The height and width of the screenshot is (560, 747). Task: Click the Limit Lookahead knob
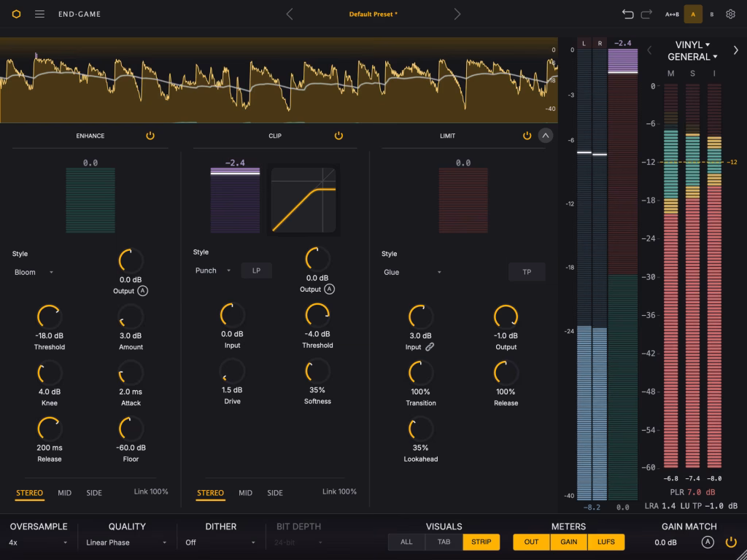click(x=421, y=429)
